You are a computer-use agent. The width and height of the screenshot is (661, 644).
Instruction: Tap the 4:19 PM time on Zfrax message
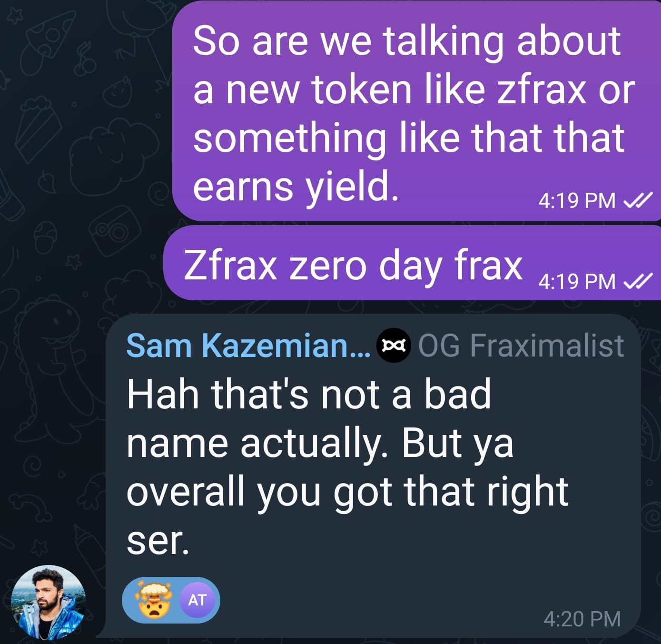pyautogui.click(x=577, y=282)
